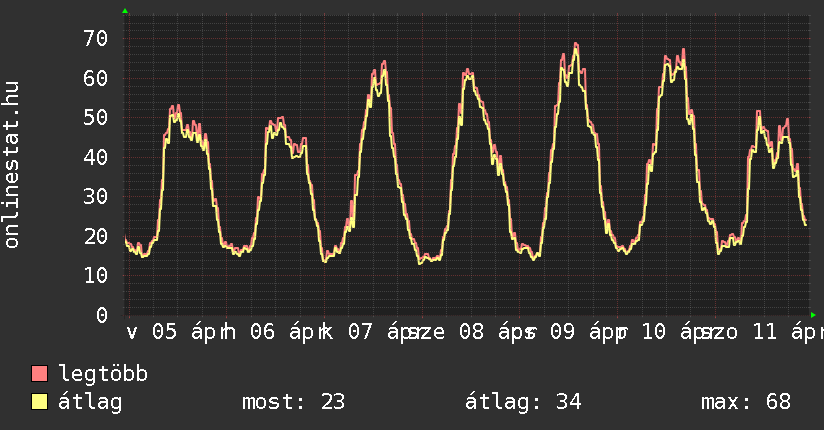Screen dimensions: 824x430
Task: Click the 'max: 68' statistic
Action: [x=745, y=402]
